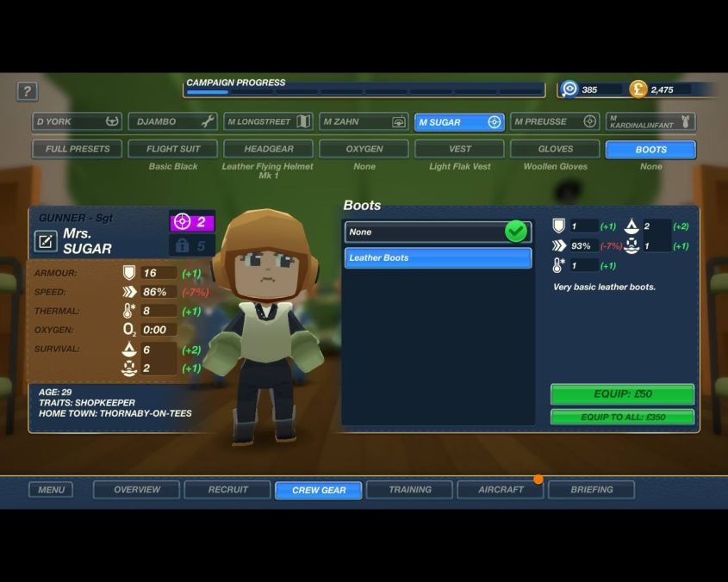Click the Campaign Progress bar
728x582 pixels.
[364, 91]
